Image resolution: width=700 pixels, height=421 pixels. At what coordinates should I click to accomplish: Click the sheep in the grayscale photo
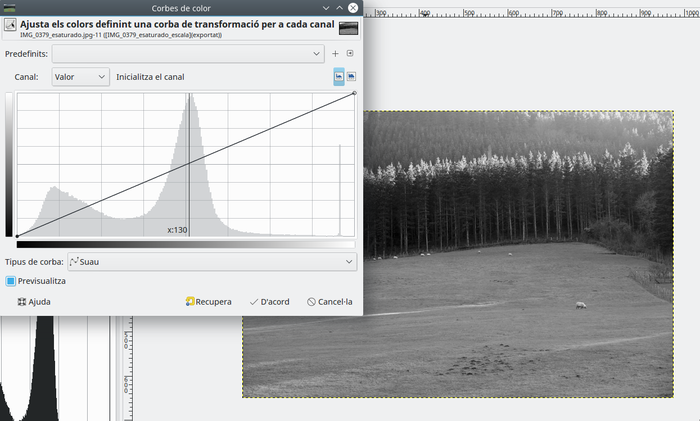click(x=581, y=305)
